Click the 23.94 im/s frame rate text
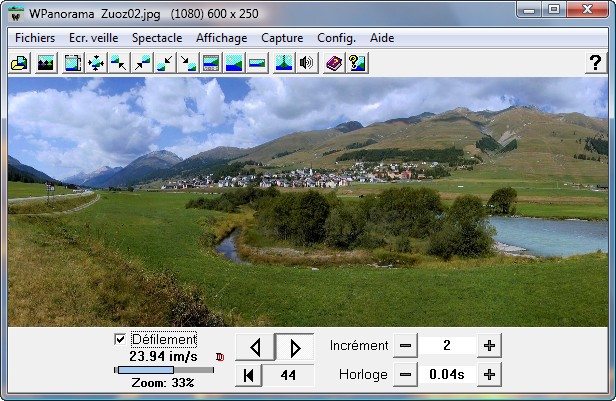 tap(163, 357)
